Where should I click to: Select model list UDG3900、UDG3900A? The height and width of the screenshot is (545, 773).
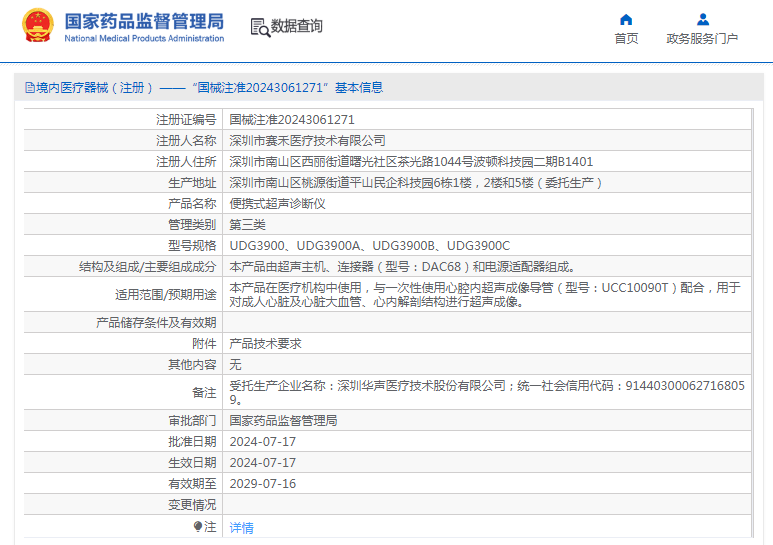point(370,245)
